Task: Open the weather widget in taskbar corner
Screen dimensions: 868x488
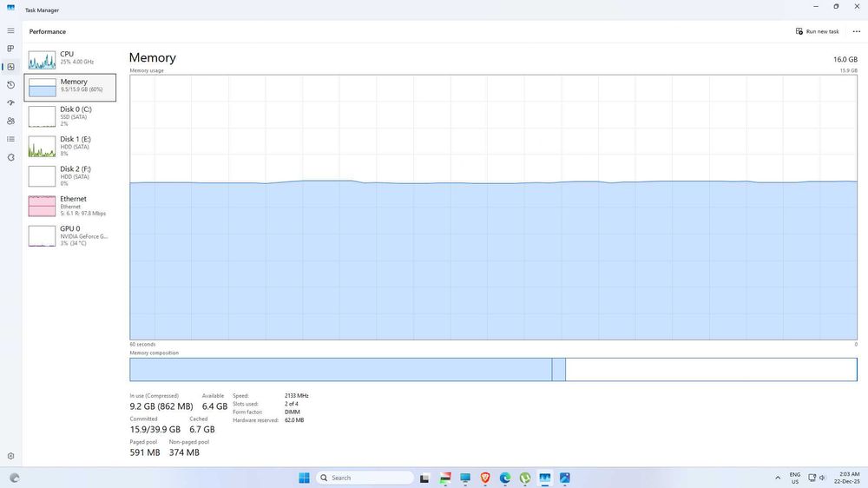Action: click(15, 478)
